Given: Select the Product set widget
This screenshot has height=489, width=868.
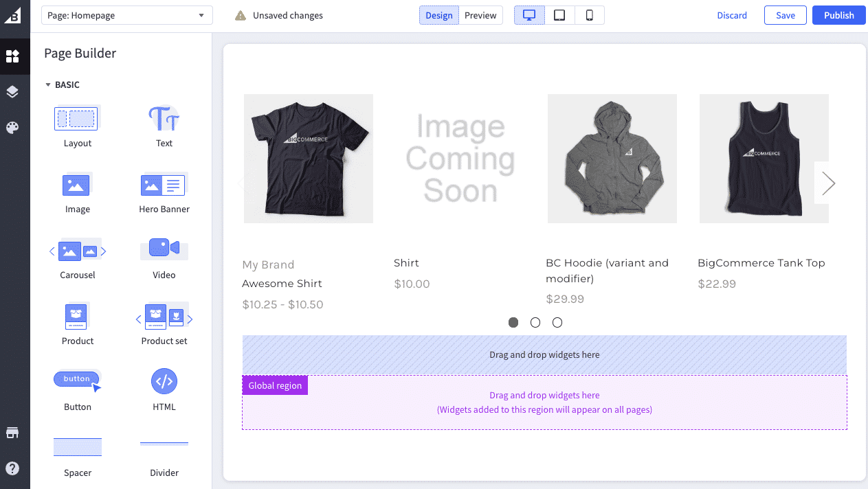Looking at the screenshot, I should pos(164,316).
